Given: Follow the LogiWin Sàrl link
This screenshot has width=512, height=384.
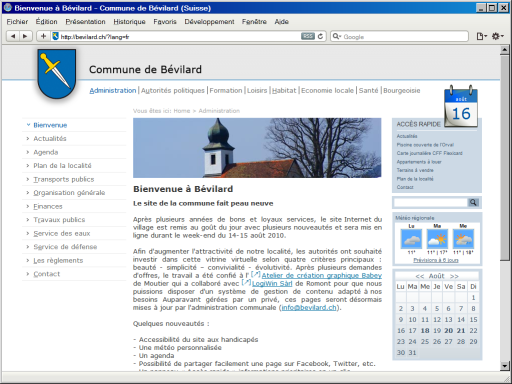Looking at the screenshot, I should [x=272, y=284].
